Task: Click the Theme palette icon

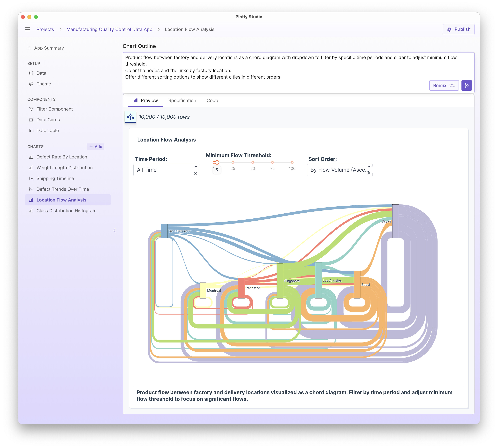Action: pyautogui.click(x=31, y=84)
